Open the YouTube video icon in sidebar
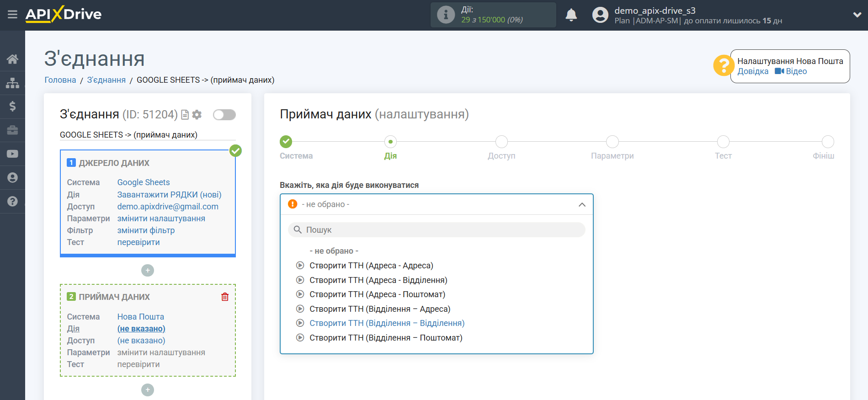This screenshot has height=400, width=868. (12, 154)
